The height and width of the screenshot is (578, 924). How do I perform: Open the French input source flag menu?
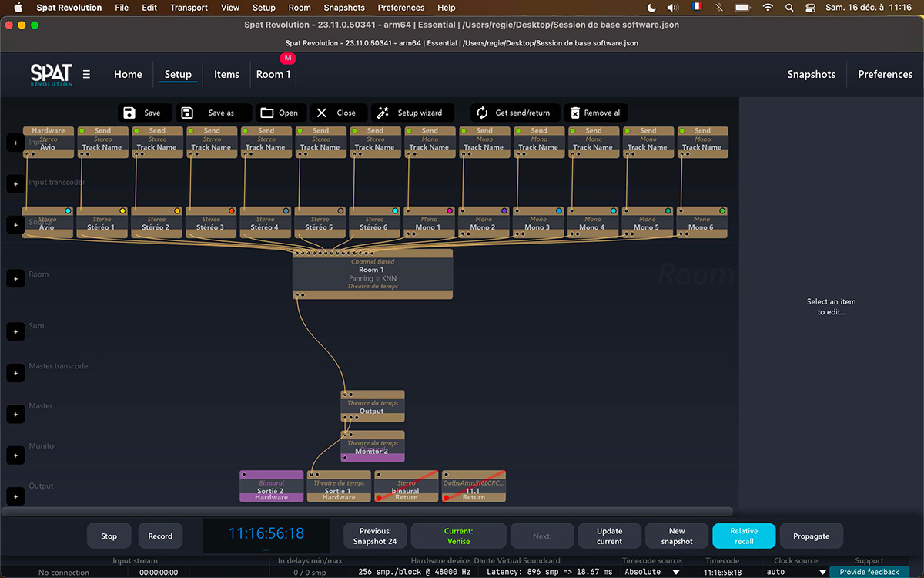[698, 8]
